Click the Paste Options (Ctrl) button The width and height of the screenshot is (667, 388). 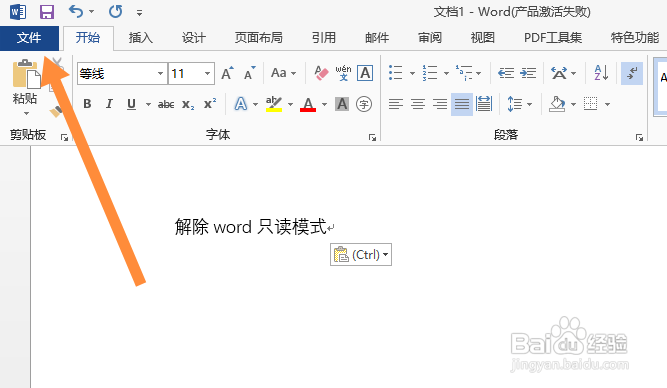click(361, 255)
